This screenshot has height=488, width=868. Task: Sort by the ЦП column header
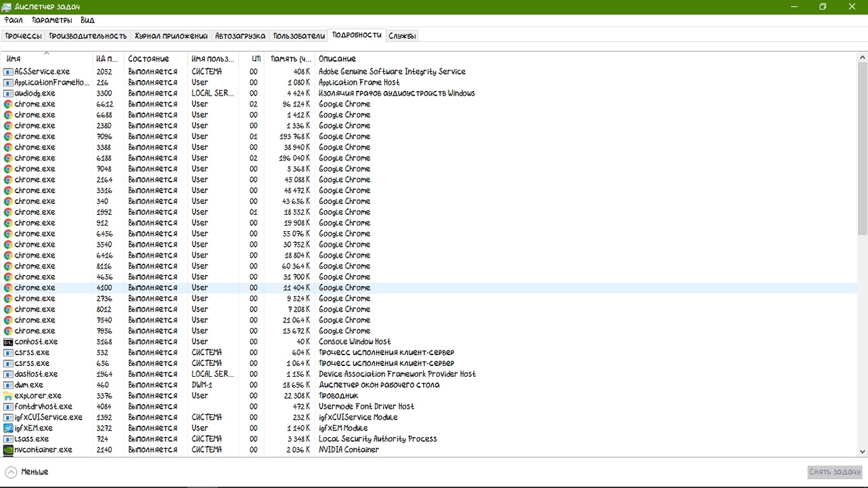click(x=252, y=58)
